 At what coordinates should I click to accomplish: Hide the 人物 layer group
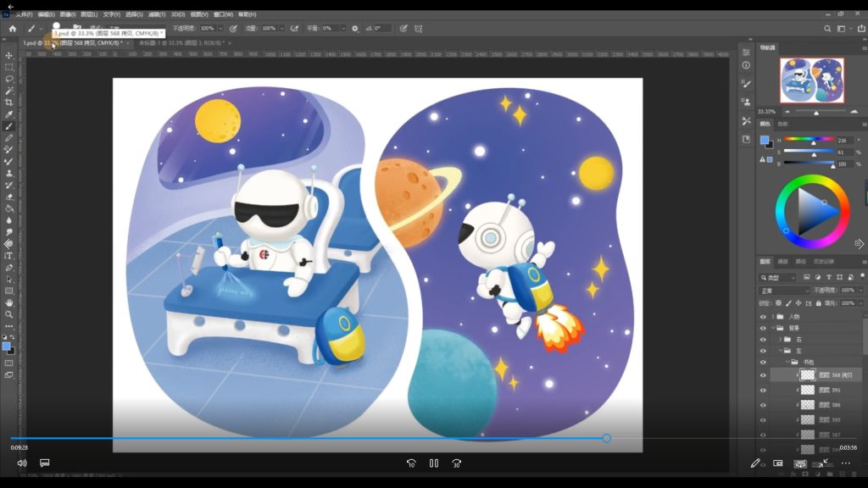pyautogui.click(x=763, y=317)
